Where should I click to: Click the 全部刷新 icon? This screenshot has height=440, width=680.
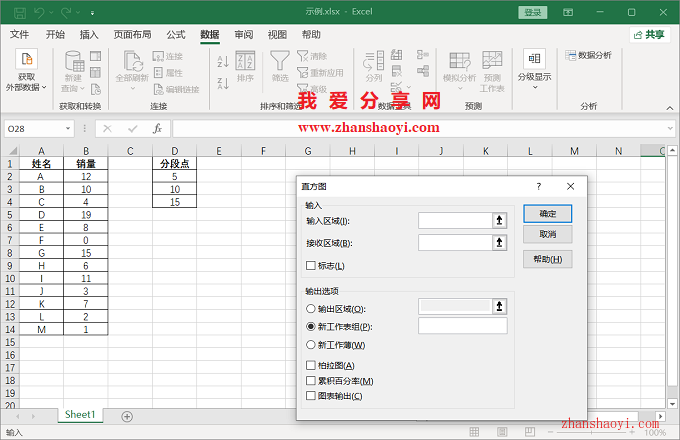[133, 61]
